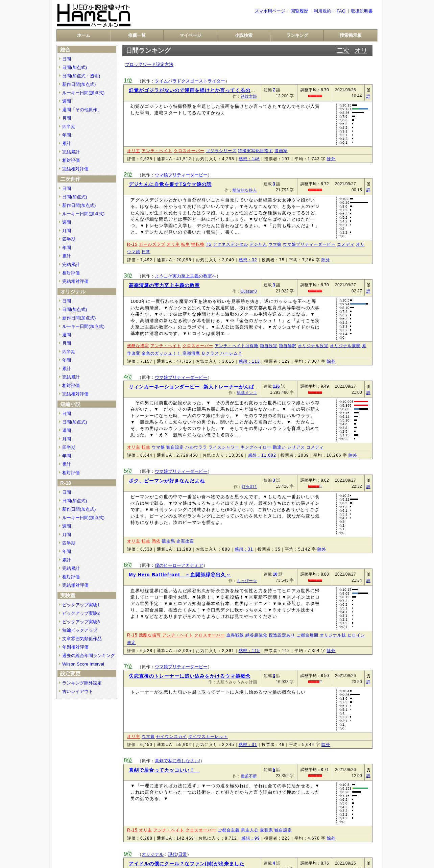Open 原作 タイムパラドクスゴーストライター link

(x=190, y=81)
